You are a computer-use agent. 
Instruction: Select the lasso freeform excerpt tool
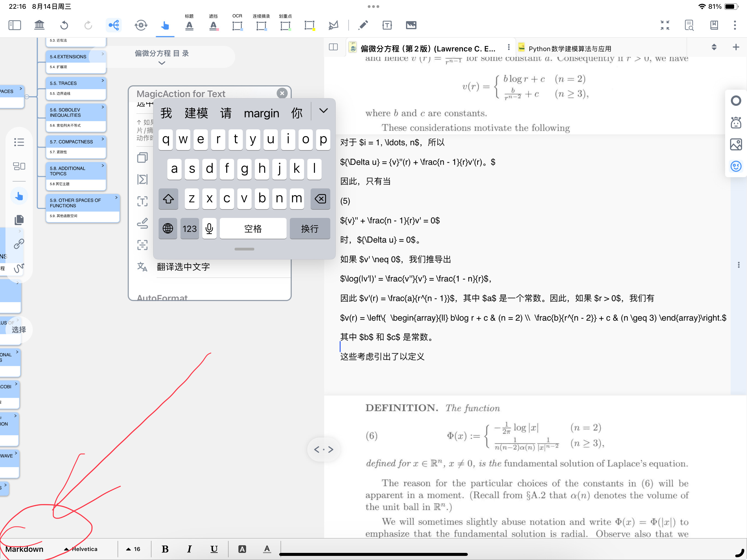[333, 25]
